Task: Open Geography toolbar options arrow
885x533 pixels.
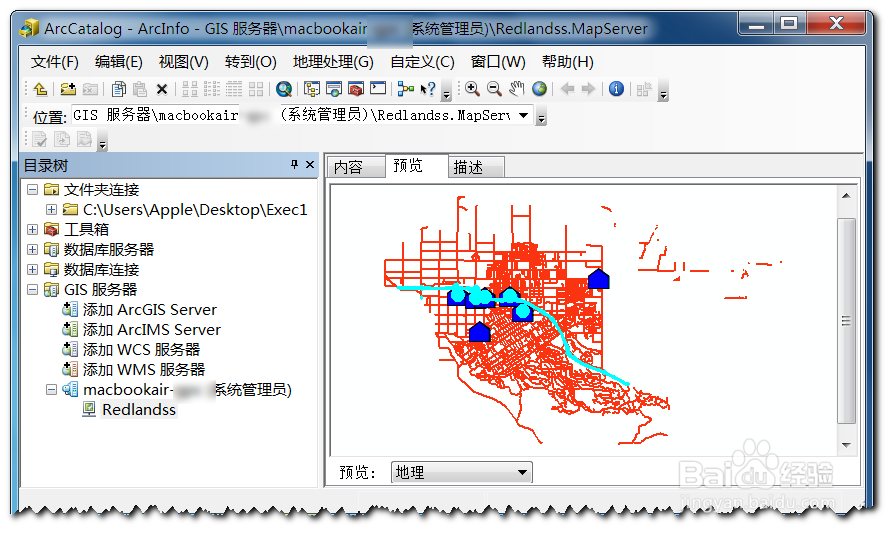Action: [664, 90]
